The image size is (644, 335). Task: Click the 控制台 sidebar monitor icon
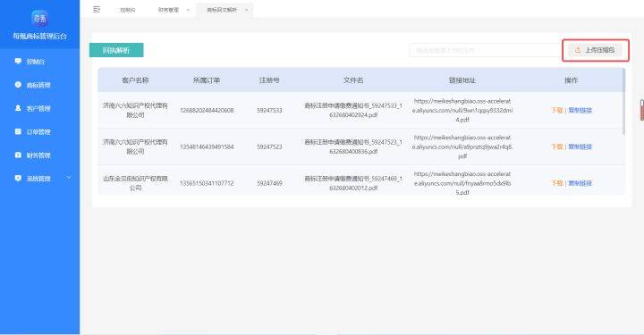pyautogui.click(x=18, y=61)
